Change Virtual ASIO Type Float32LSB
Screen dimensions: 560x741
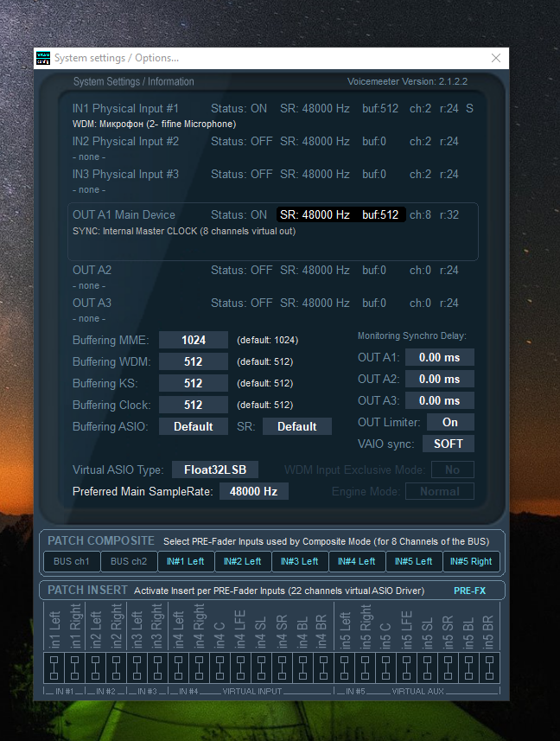click(x=215, y=470)
